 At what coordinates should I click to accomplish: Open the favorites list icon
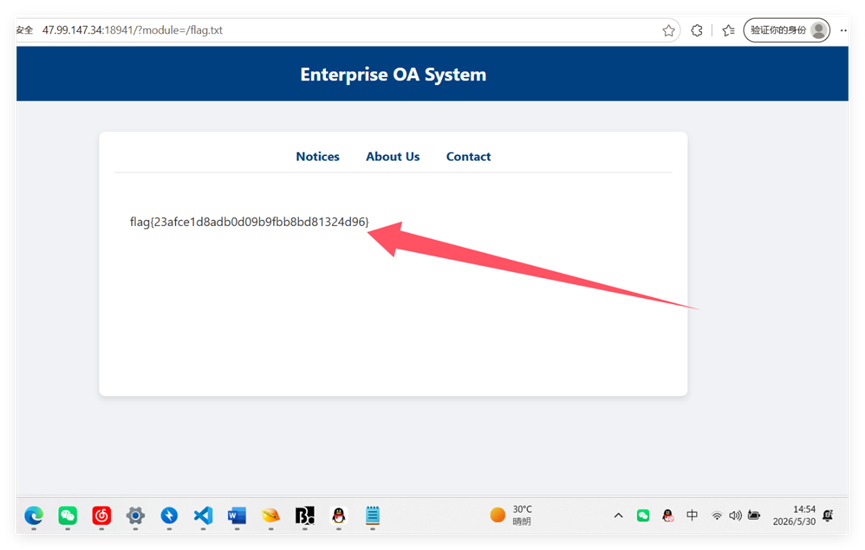(728, 30)
